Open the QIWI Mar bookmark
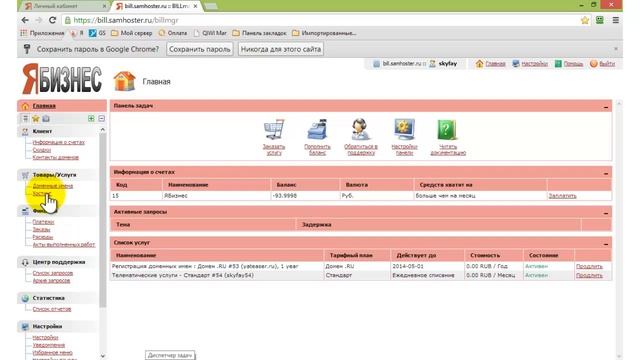Screen dimensions: 640x360 (210, 33)
